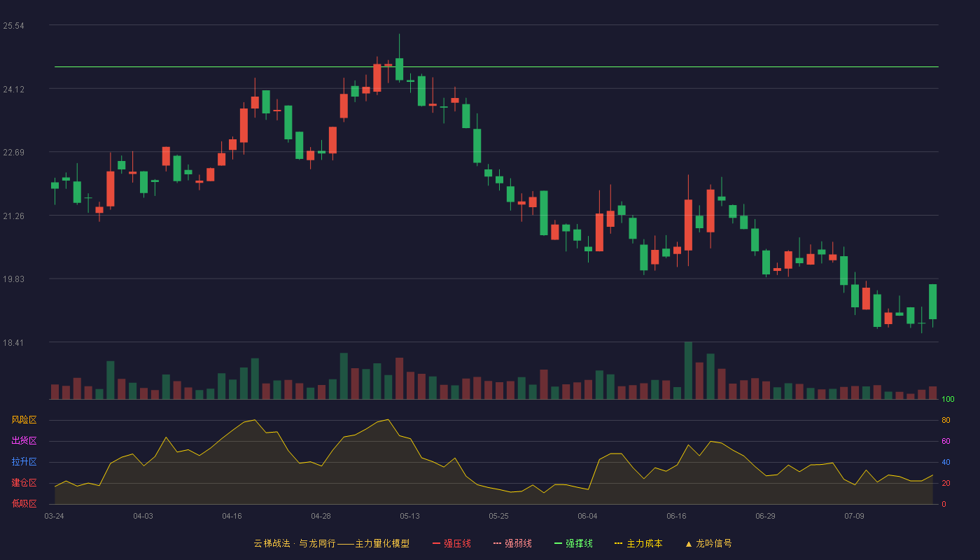This screenshot has width=980, height=560.
Task: Click the green 100 indicator scale label
Action: click(x=948, y=400)
